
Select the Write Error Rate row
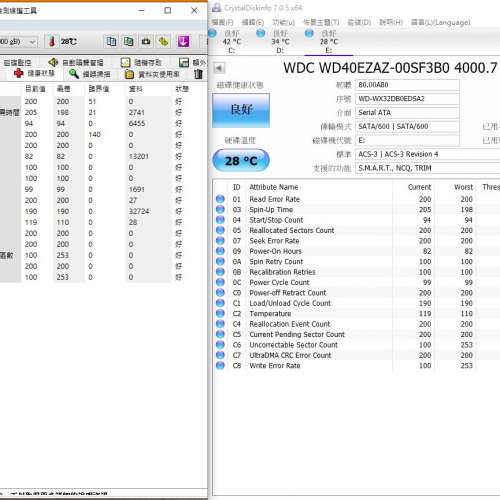tap(357, 365)
